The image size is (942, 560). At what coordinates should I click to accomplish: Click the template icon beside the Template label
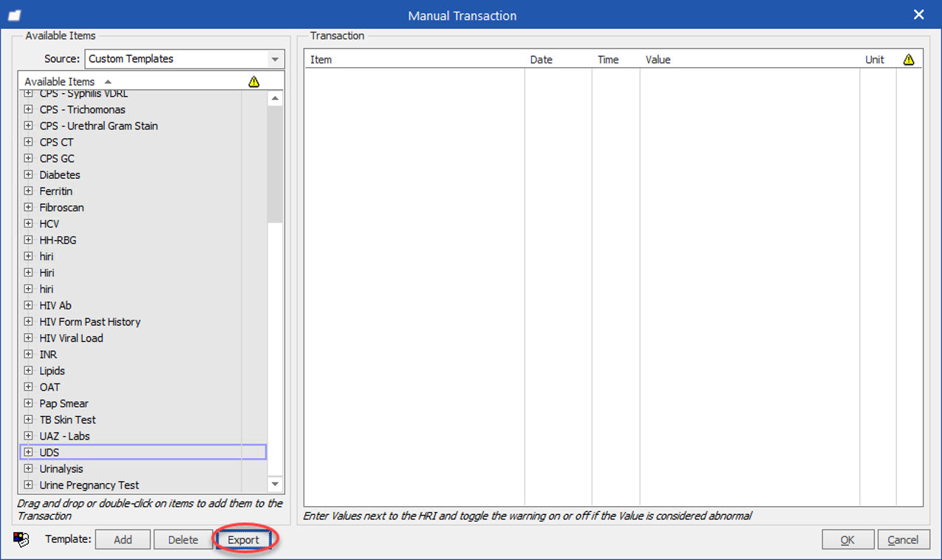click(x=21, y=539)
